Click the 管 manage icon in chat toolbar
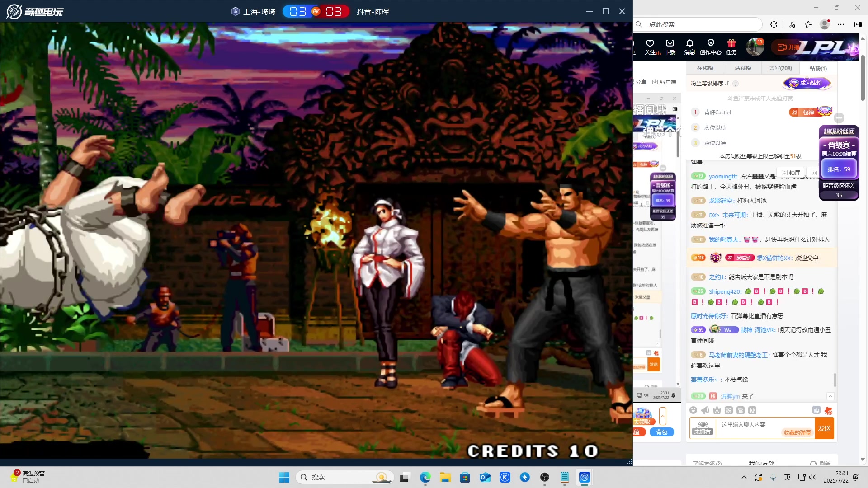The width and height of the screenshot is (868, 488). (741, 410)
